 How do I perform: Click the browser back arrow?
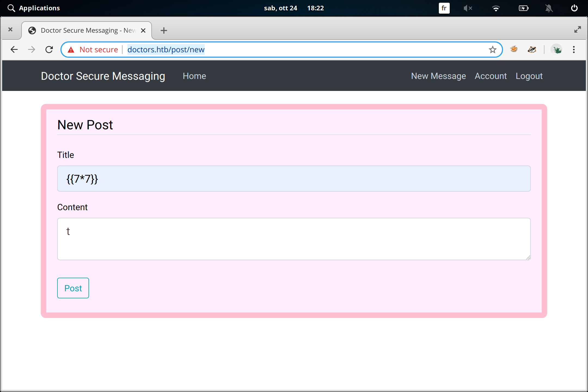(x=14, y=50)
